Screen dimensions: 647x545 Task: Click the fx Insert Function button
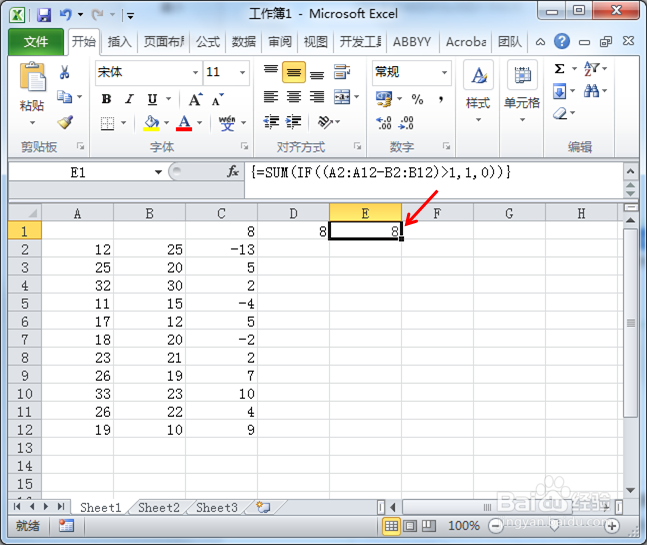(233, 172)
